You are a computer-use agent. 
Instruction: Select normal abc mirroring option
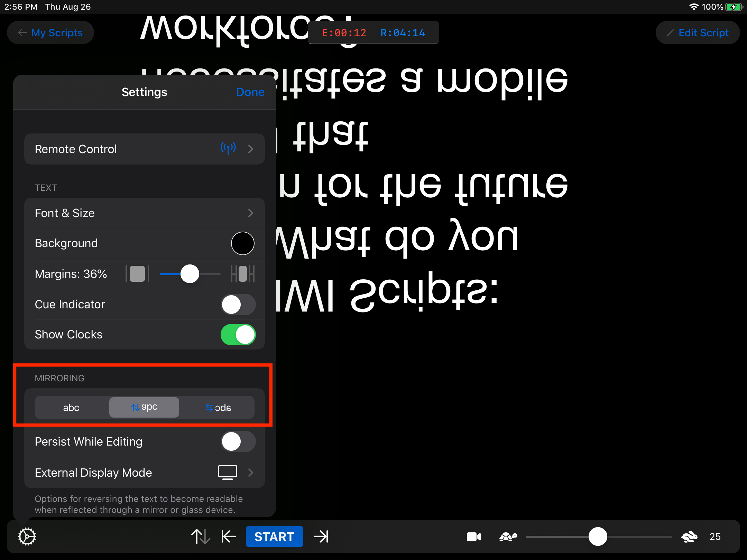[72, 408]
